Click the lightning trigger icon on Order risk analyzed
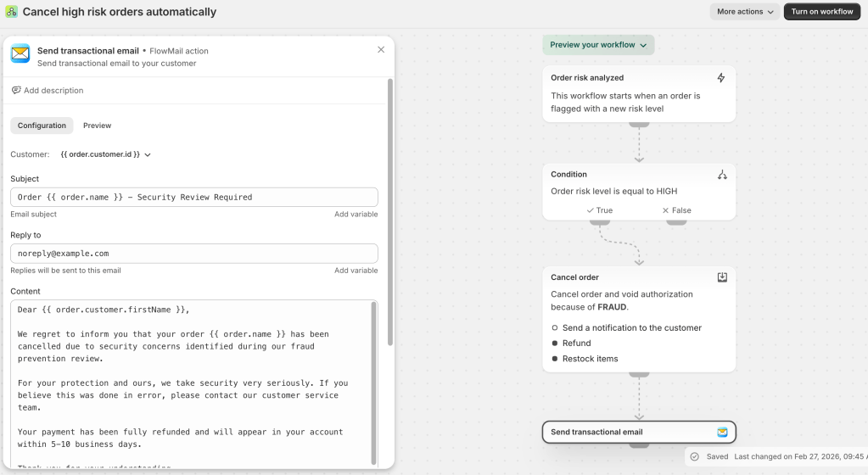 721,78
